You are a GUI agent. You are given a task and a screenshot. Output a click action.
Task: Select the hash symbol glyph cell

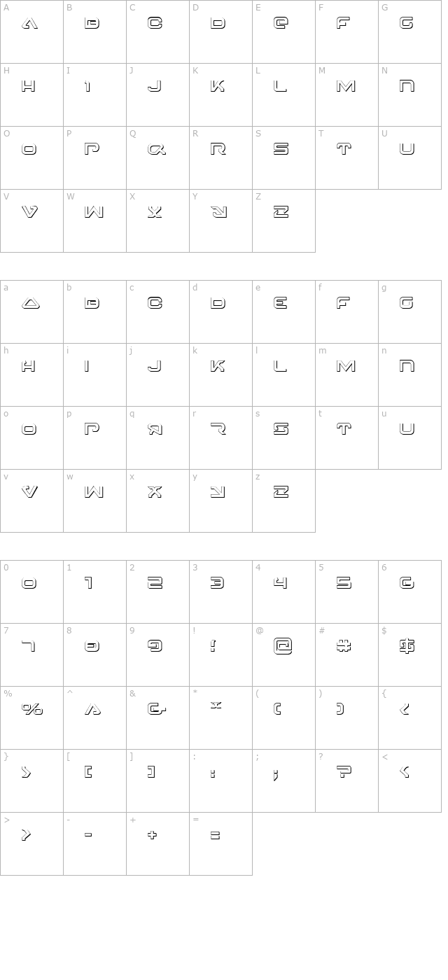(346, 654)
